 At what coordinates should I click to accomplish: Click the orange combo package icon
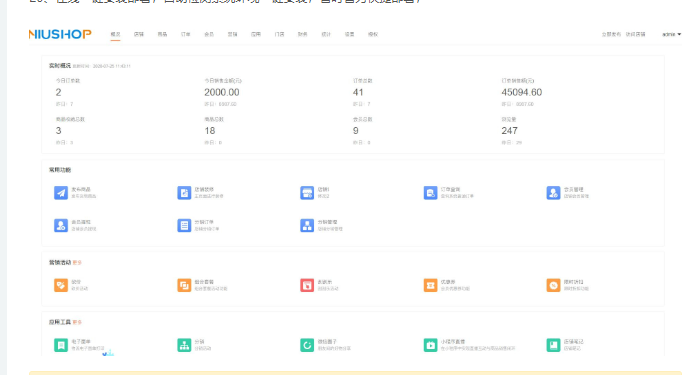(x=184, y=285)
